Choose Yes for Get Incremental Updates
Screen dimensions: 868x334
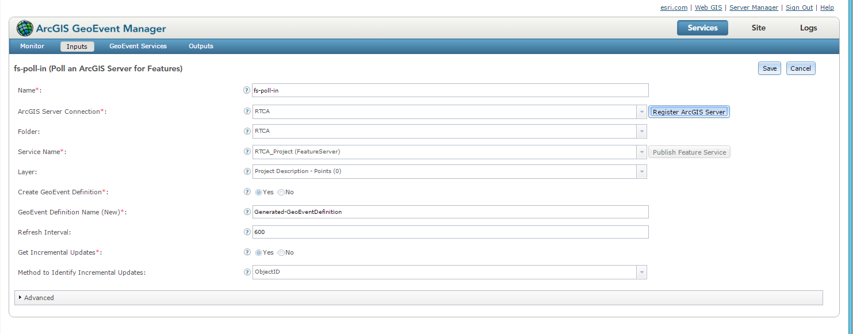pyautogui.click(x=259, y=252)
